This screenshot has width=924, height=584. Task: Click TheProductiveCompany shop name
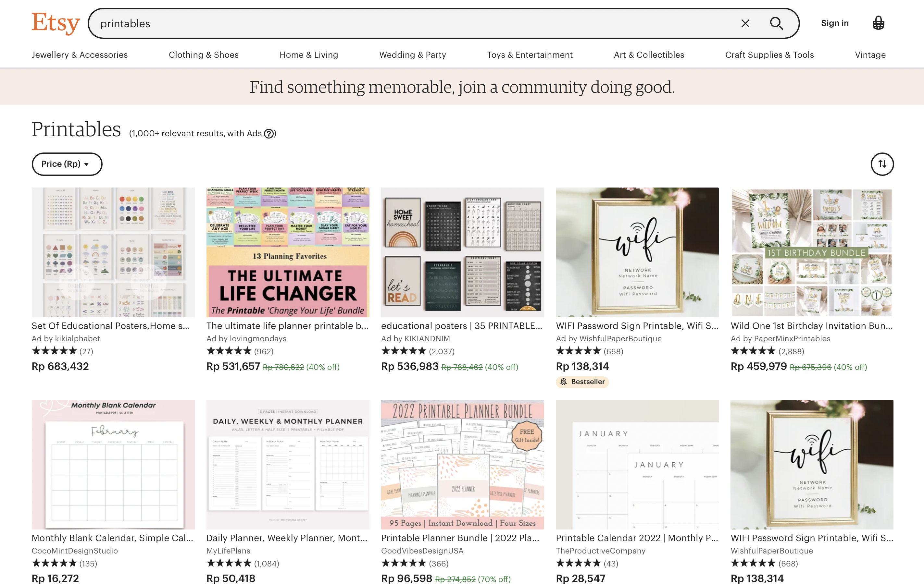[x=601, y=550]
